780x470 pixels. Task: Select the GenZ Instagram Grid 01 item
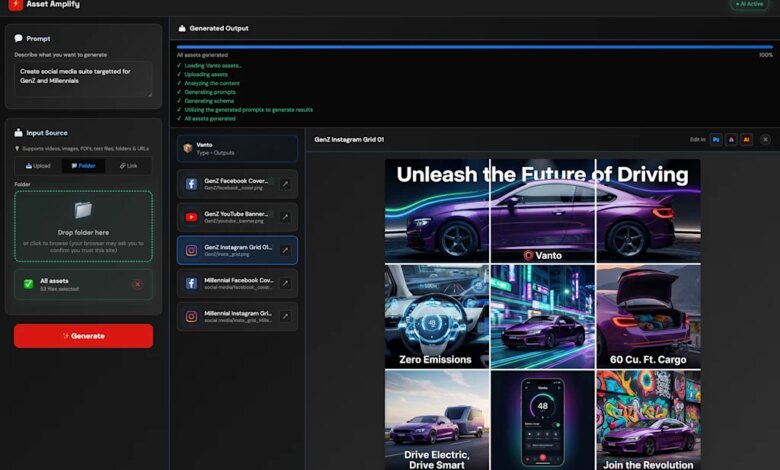click(237, 250)
